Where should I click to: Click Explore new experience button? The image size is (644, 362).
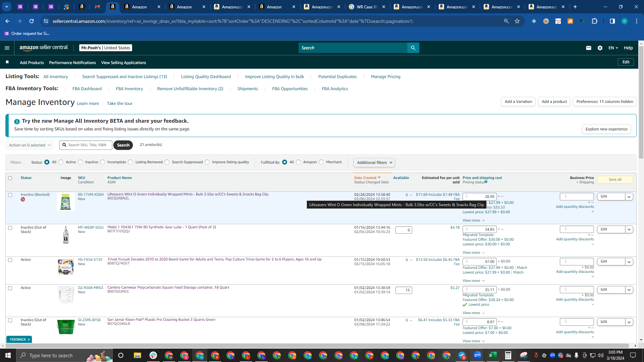[x=606, y=129]
